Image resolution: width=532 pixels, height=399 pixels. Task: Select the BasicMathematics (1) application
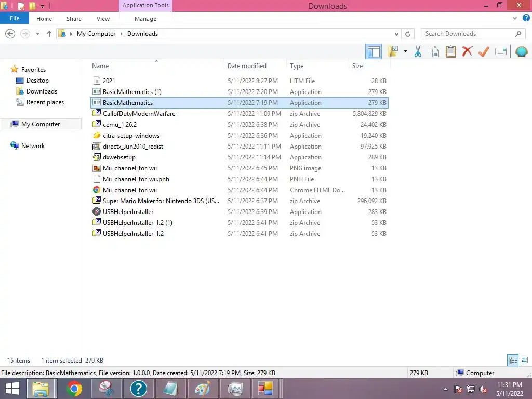click(240, 91)
